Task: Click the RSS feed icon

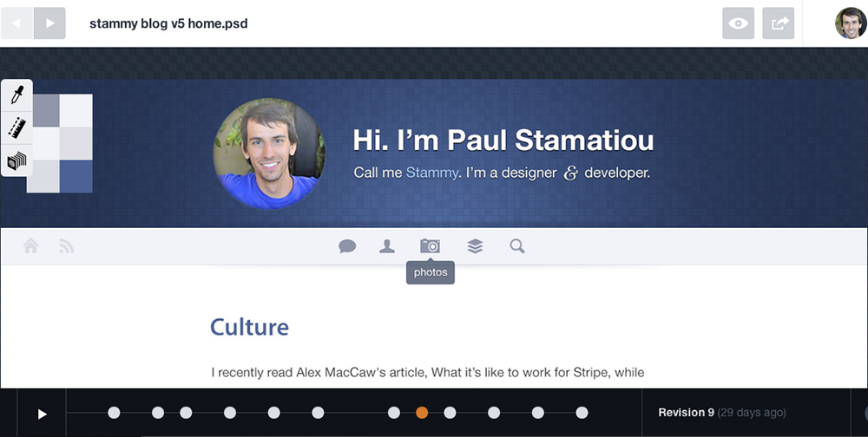Action: [x=66, y=246]
